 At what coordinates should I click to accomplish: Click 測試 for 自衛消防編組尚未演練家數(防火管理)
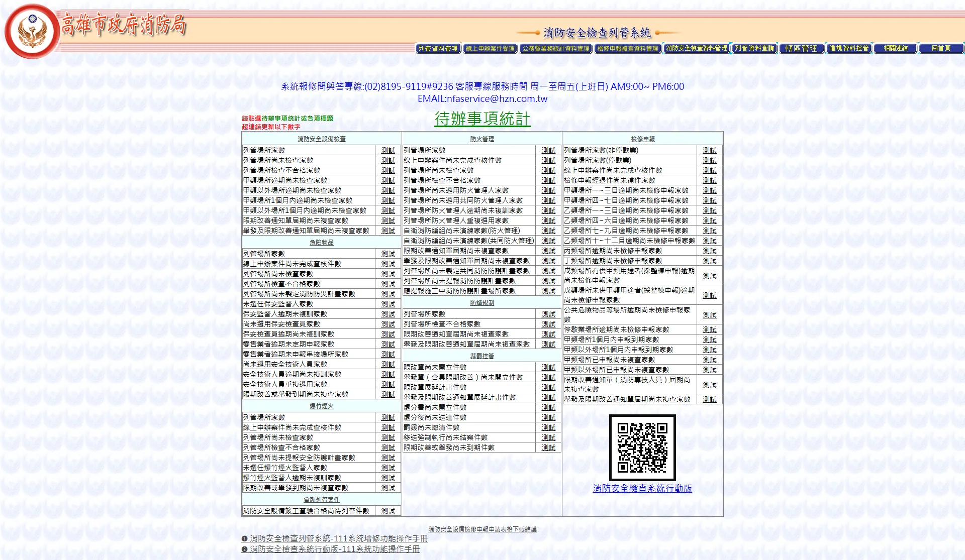pos(548,231)
